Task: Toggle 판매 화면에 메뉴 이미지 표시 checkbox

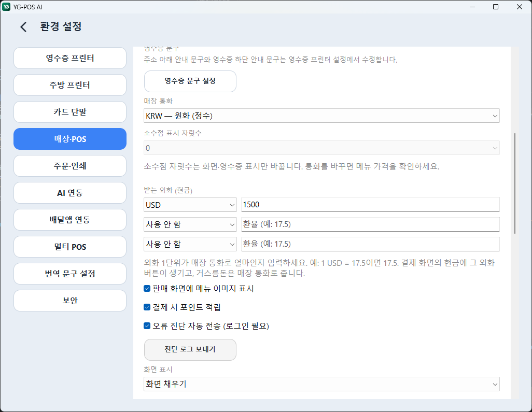Action: coord(147,289)
